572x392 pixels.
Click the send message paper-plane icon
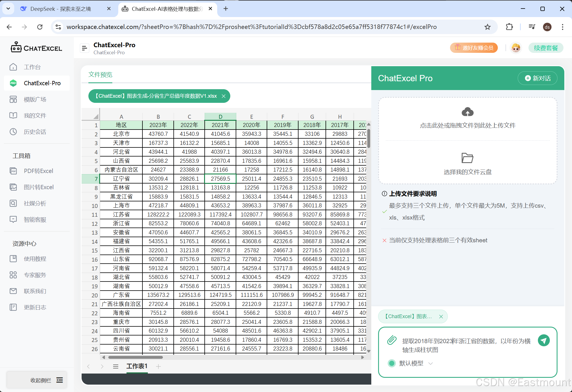pos(544,340)
